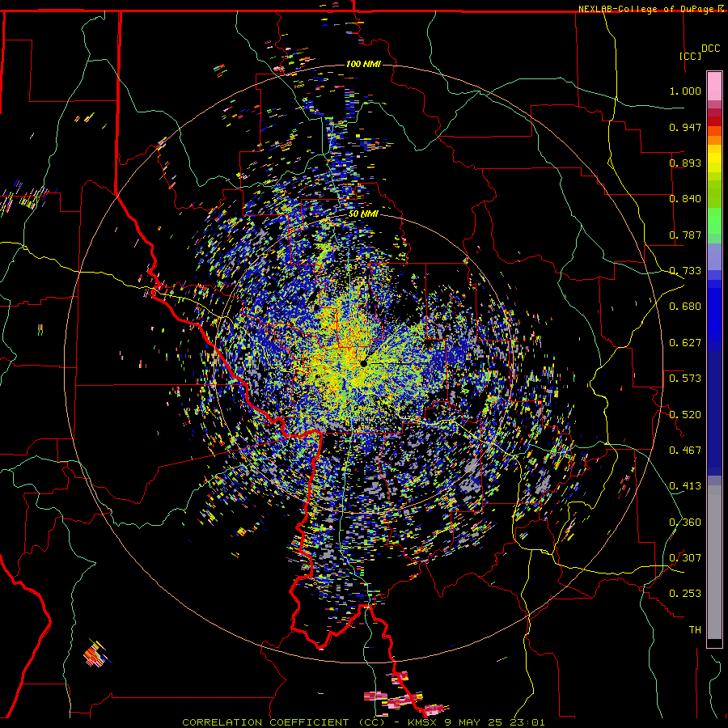Click the 0.733 scale value
This screenshot has height=728, width=728.
click(685, 271)
